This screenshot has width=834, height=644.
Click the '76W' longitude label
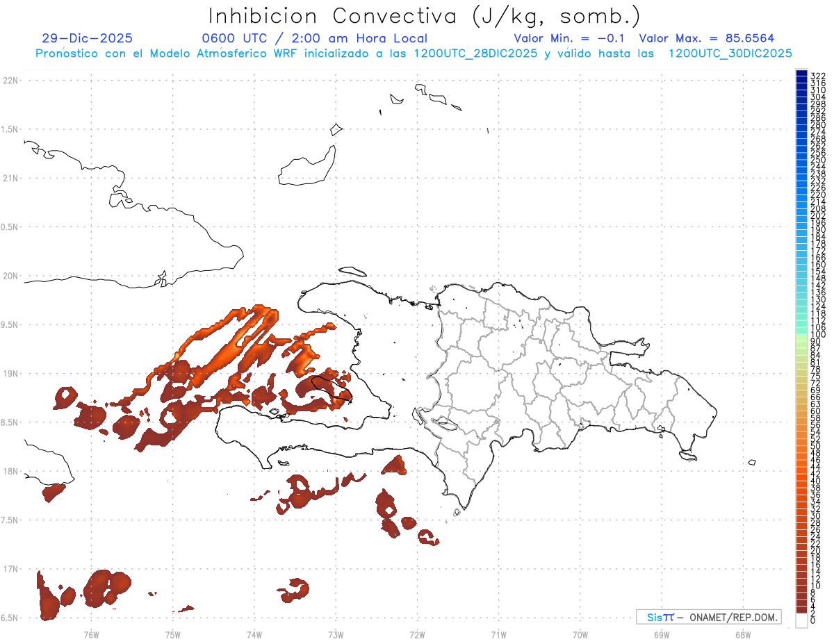pos(91,634)
